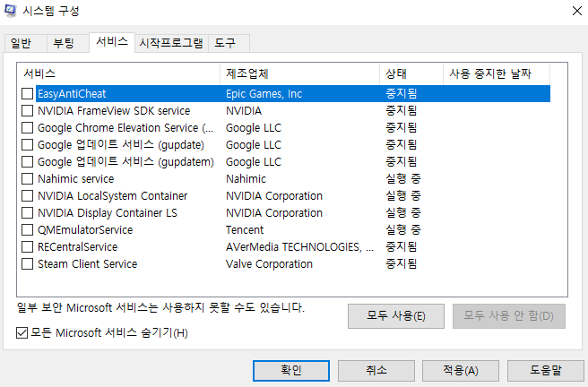Close the 시스템 구성 window
The width and height of the screenshot is (588, 387).
(x=577, y=11)
